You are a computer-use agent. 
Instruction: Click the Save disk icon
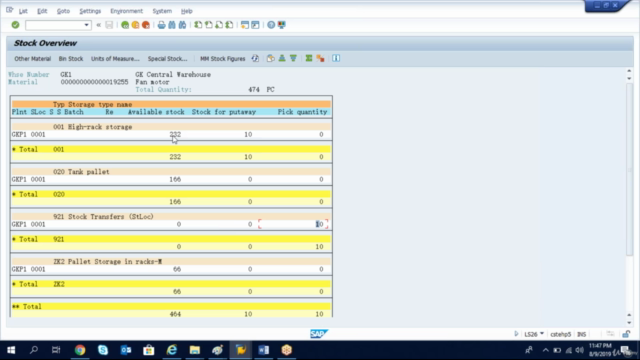point(109,25)
